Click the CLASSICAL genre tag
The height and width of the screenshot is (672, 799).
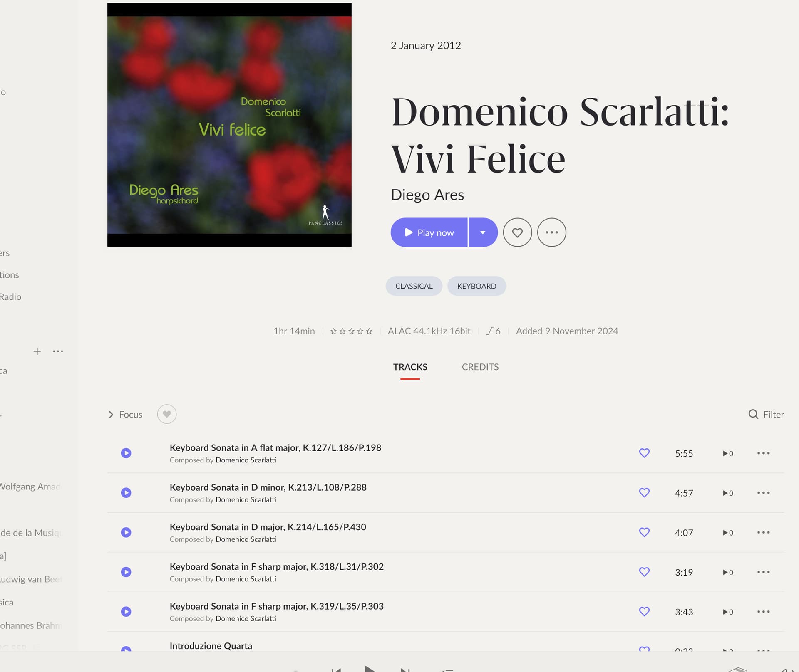(x=414, y=286)
